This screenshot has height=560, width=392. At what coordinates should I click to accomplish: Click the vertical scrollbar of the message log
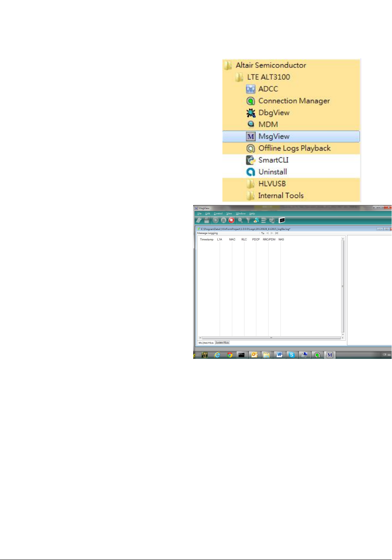coord(343,286)
